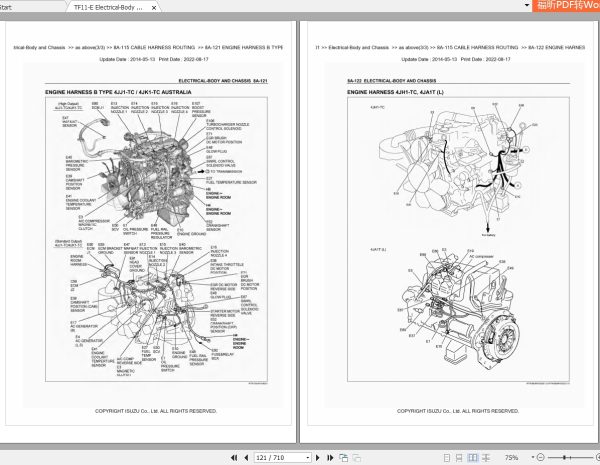Click the FUEL TEMPERATURE SENSOR label
The height and width of the screenshot is (465, 600).
tap(231, 182)
